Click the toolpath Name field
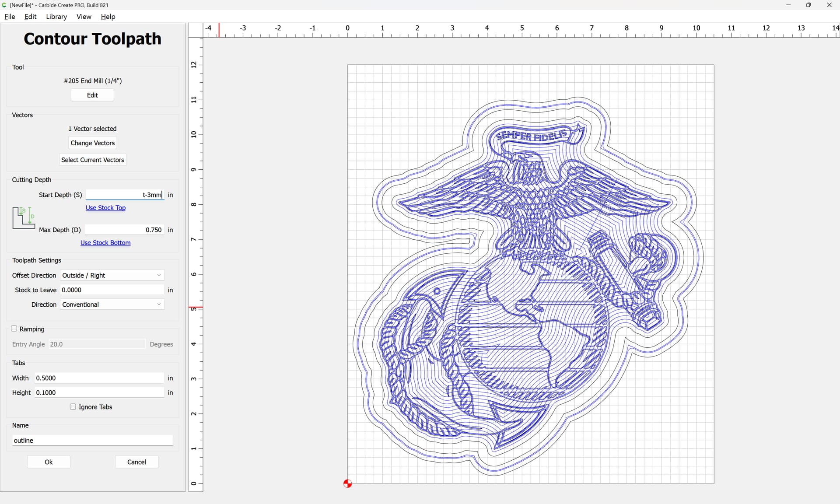 tap(92, 441)
